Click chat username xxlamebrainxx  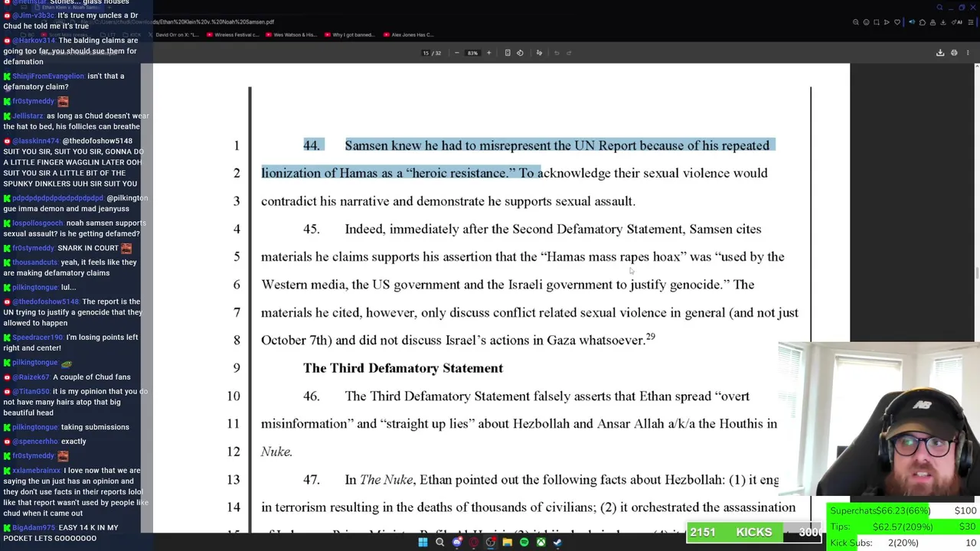coord(37,470)
